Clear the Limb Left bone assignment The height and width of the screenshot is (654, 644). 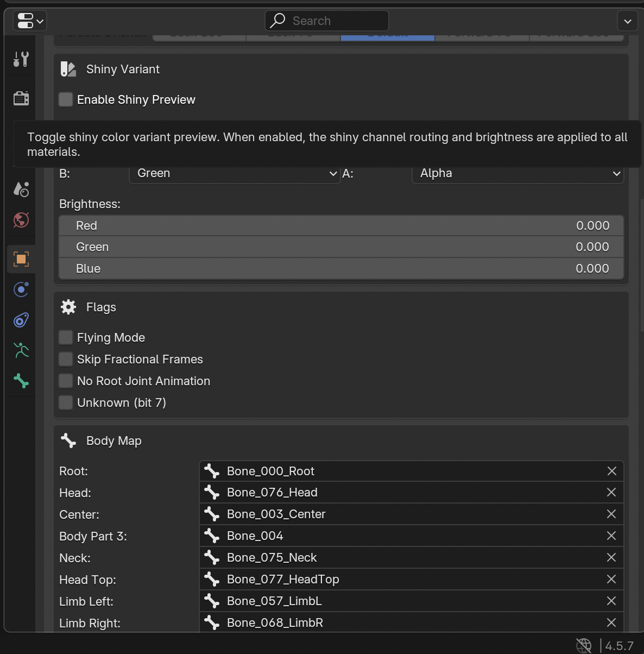point(611,601)
